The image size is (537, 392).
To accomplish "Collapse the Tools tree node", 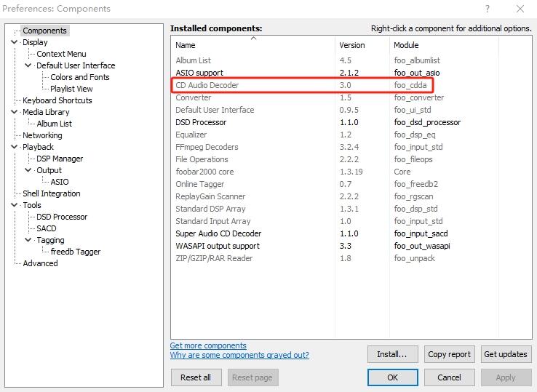I will click(15, 205).
